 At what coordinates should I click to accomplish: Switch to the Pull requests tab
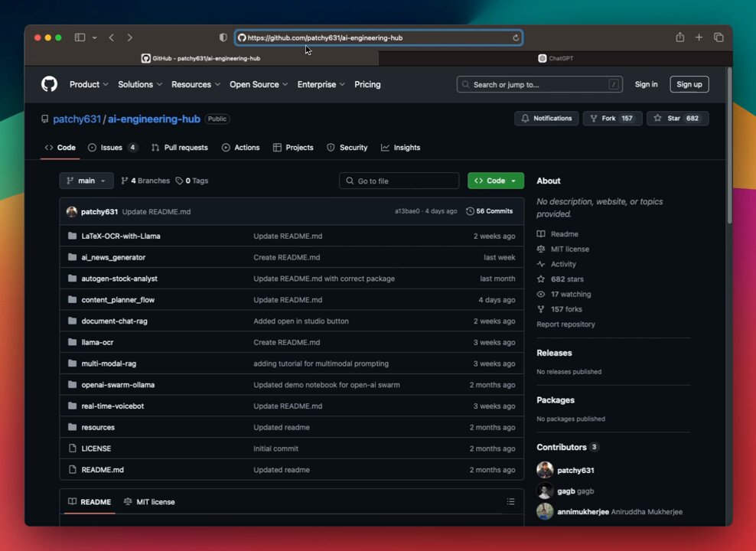(x=179, y=148)
